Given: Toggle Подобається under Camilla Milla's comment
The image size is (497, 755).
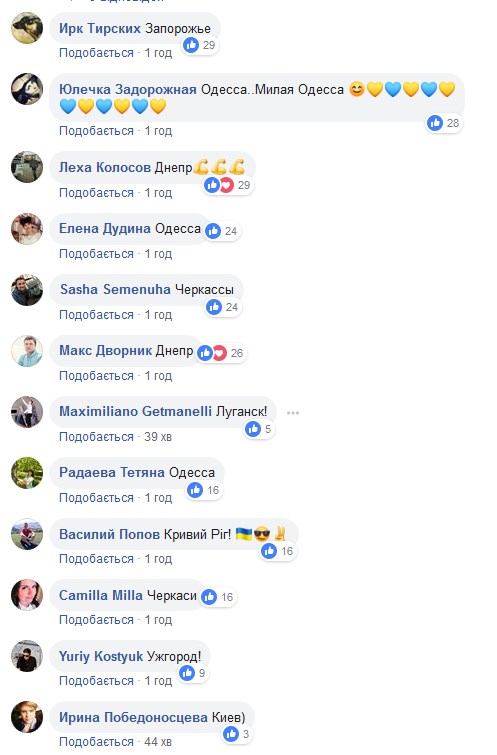Looking at the screenshot, I should (96, 620).
